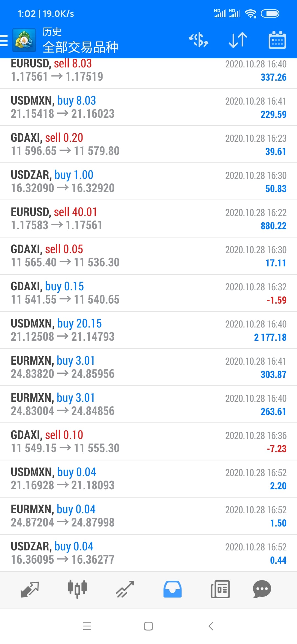The height and width of the screenshot is (644, 297).
Task: Open the News tab
Action: click(x=220, y=589)
